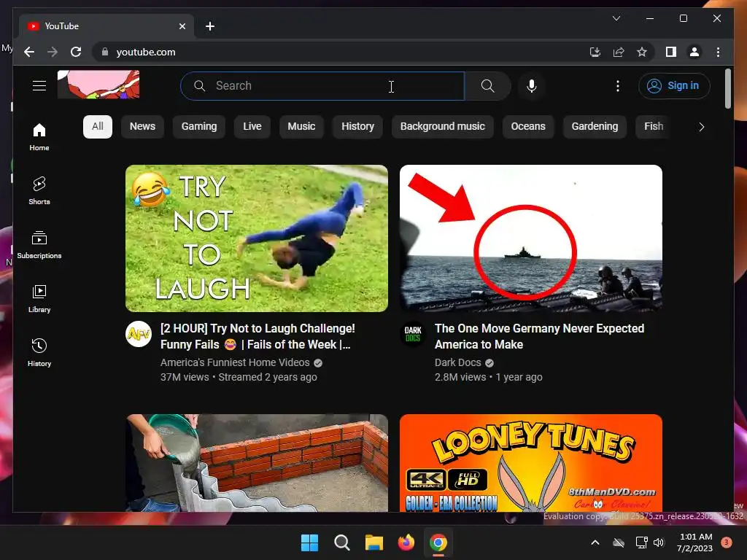
Task: Click browser back arrow
Action: coord(29,52)
